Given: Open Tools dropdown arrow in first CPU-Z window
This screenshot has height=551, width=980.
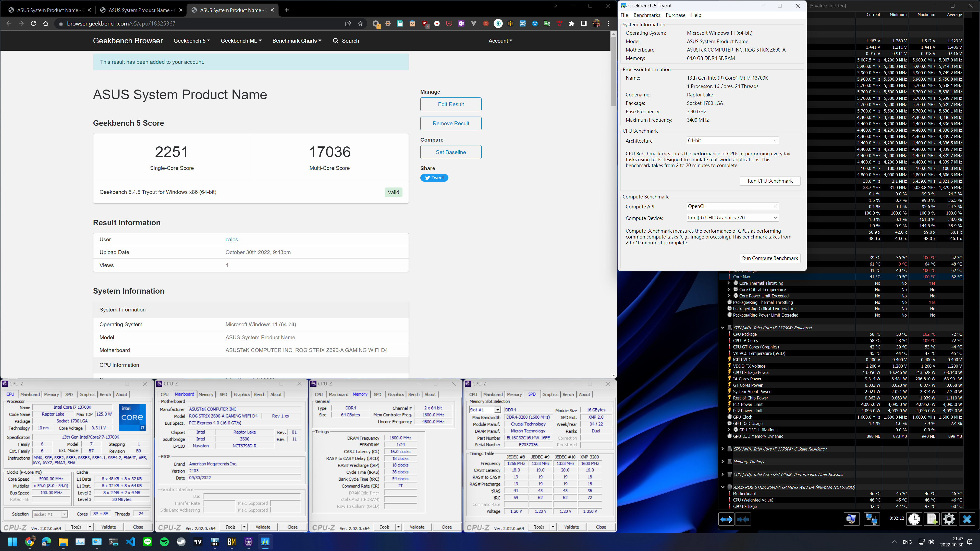Looking at the screenshot, I should tap(90, 527).
